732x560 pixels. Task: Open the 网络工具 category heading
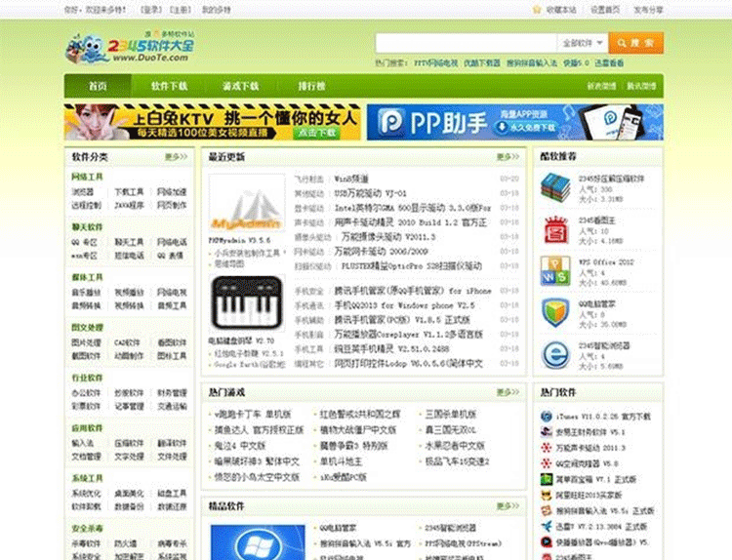pyautogui.click(x=87, y=177)
